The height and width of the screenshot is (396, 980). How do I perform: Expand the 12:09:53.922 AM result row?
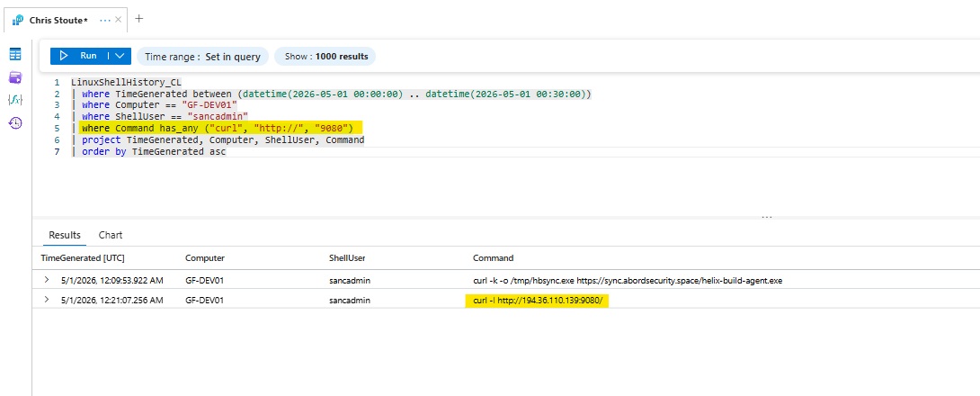pyautogui.click(x=46, y=280)
